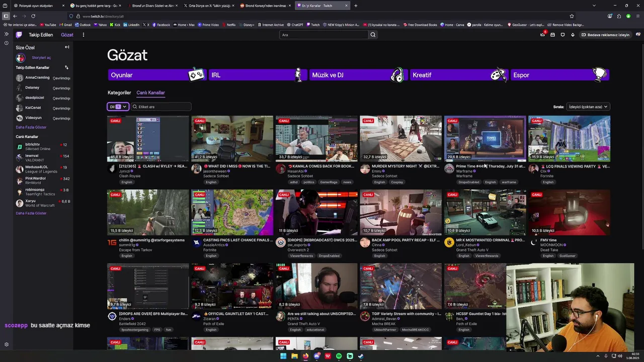
Task: Sort followed channels with arrows icon
Action: click(x=66, y=67)
